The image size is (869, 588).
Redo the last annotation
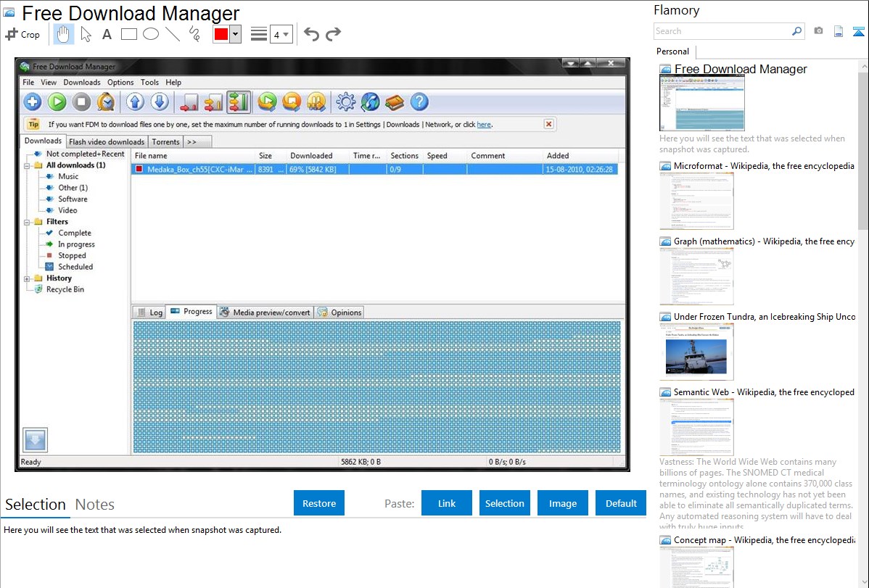click(333, 34)
